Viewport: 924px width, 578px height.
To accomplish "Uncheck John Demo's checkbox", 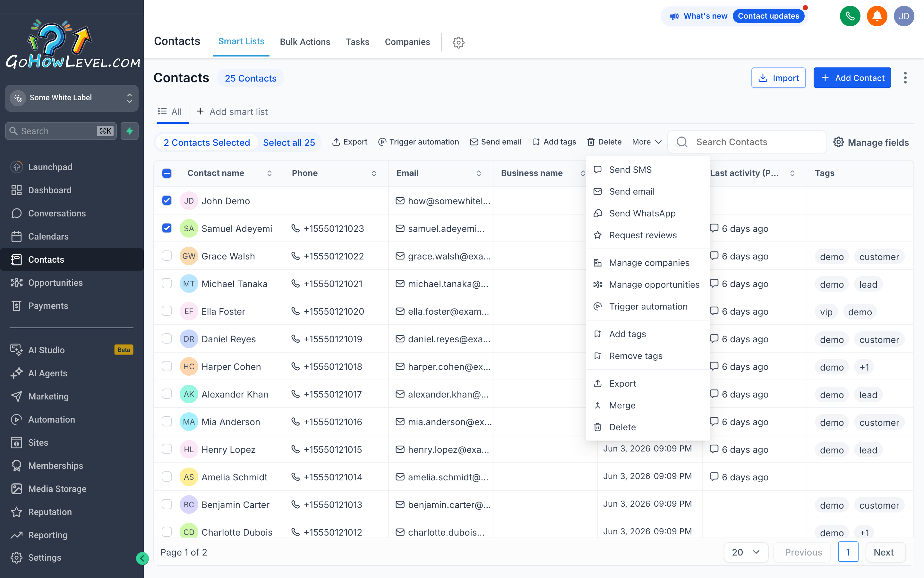I will click(167, 200).
